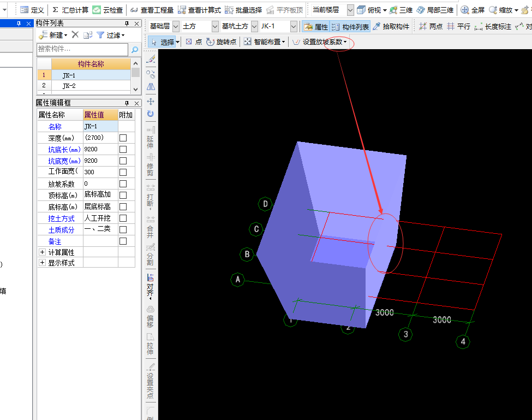Image resolution: width=532 pixels, height=420 pixels.
Task: Click 全屏 full screen icon
Action: pos(473,10)
